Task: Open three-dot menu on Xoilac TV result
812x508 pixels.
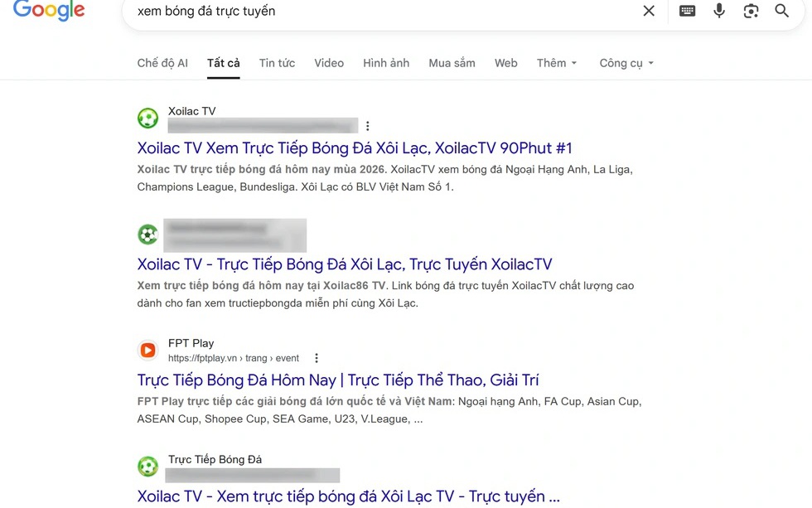Action: click(367, 126)
